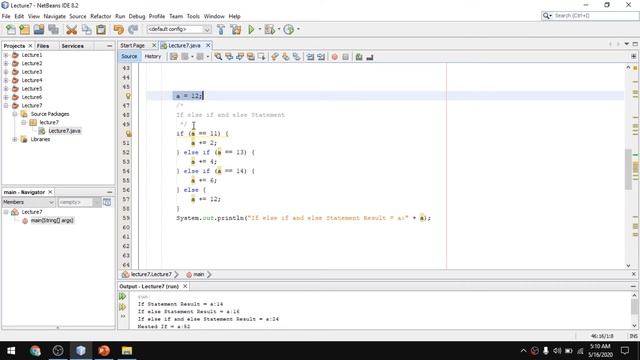
Task: Open the Navigate menu
Action: click(55, 16)
